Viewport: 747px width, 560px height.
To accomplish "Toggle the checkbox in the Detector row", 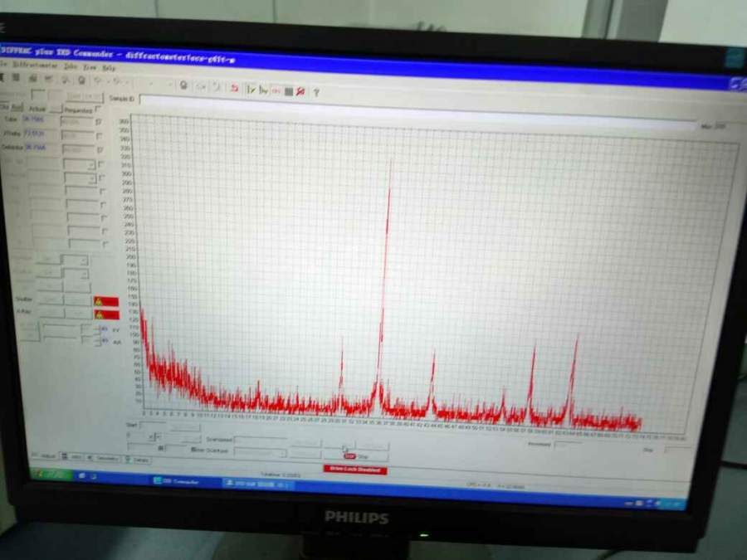I will click(100, 150).
